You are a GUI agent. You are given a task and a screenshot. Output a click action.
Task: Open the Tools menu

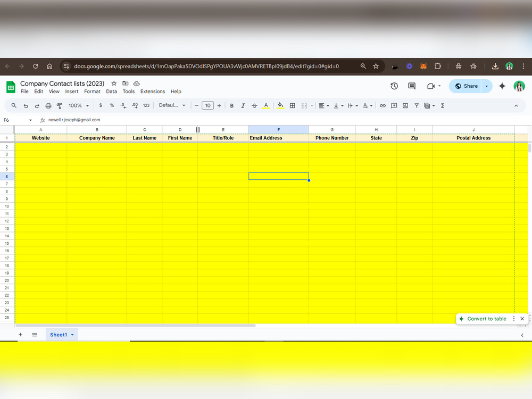[129, 92]
